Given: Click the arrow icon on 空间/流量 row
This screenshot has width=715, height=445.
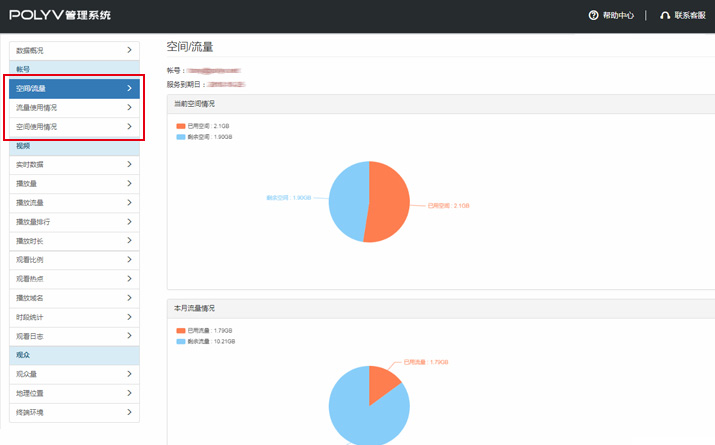Looking at the screenshot, I should [x=129, y=88].
